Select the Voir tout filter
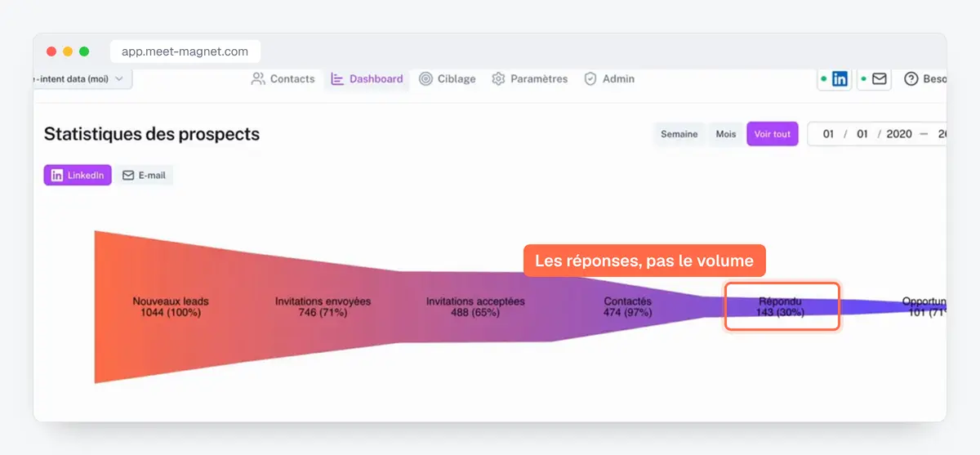980x455 pixels. tap(773, 134)
